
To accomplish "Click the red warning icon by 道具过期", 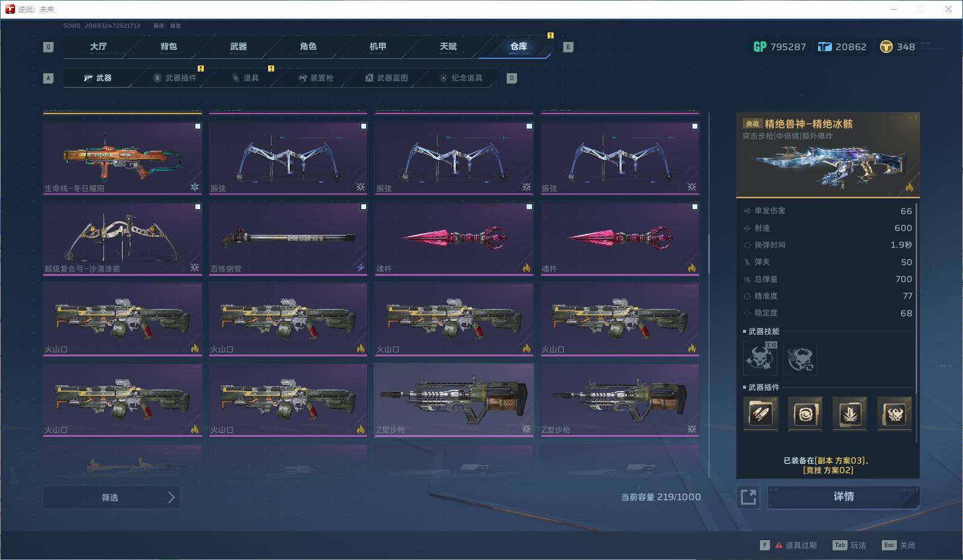I will coord(778,545).
